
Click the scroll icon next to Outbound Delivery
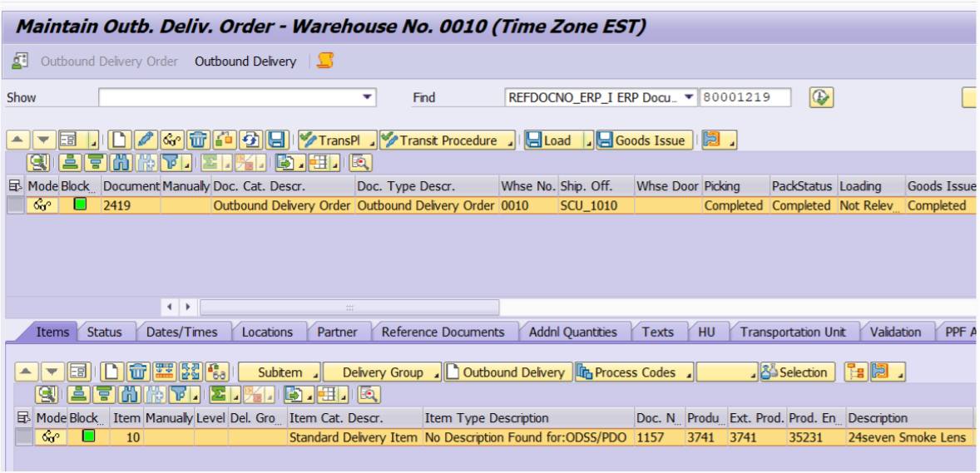point(326,61)
